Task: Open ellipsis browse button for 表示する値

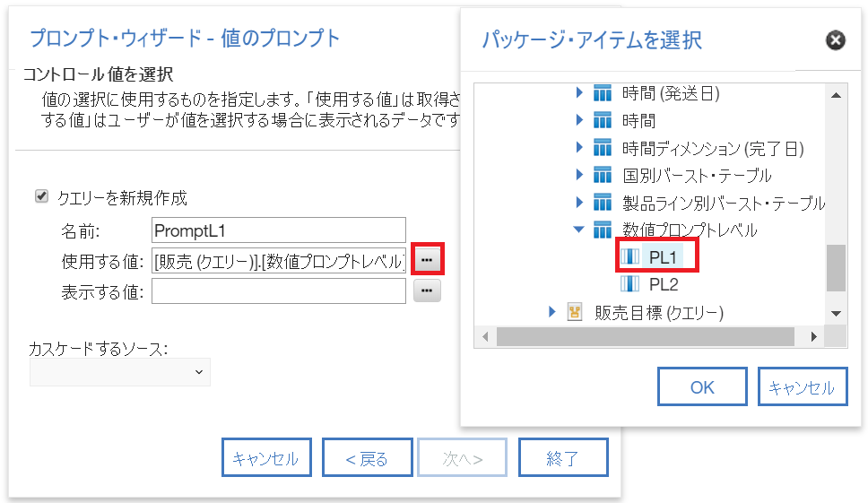Action: 427,291
